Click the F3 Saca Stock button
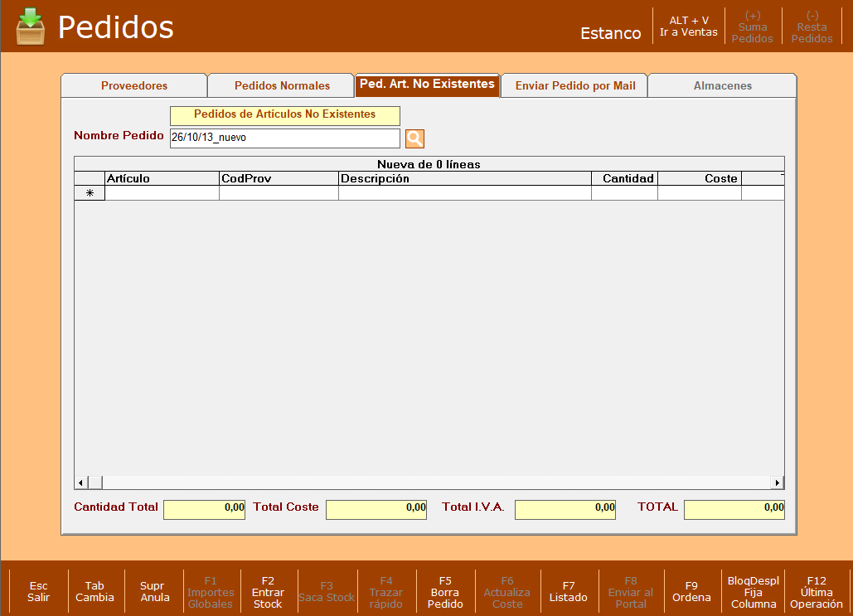This screenshot has width=853, height=616. (327, 591)
